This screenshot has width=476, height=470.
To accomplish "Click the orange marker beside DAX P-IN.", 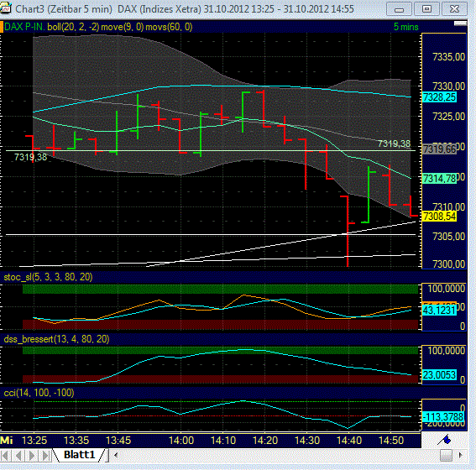I will coord(2,27).
